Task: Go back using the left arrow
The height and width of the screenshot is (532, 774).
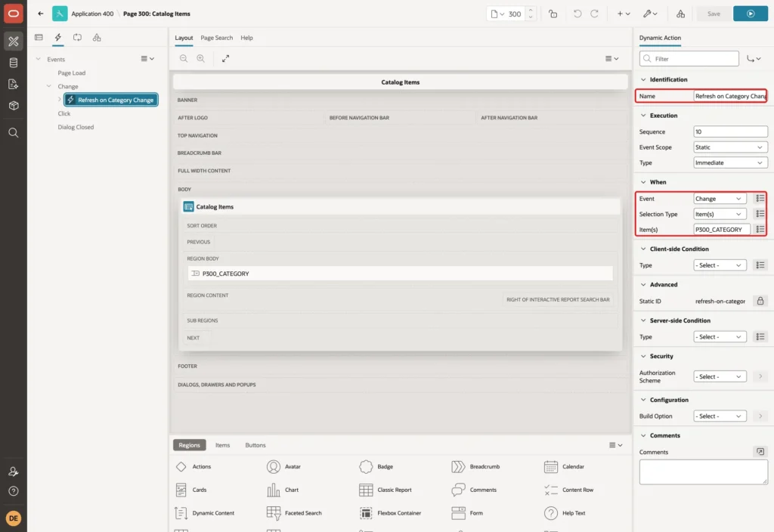Action: 41,14
